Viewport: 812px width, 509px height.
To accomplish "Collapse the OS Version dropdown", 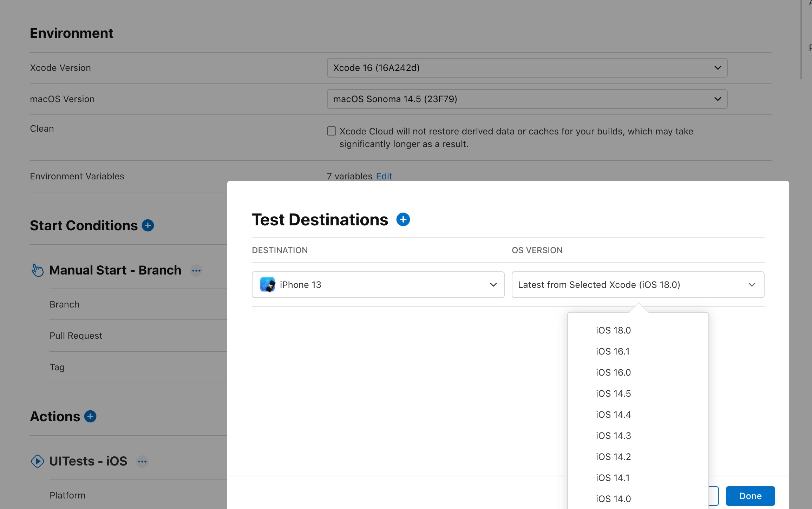I will click(x=638, y=285).
